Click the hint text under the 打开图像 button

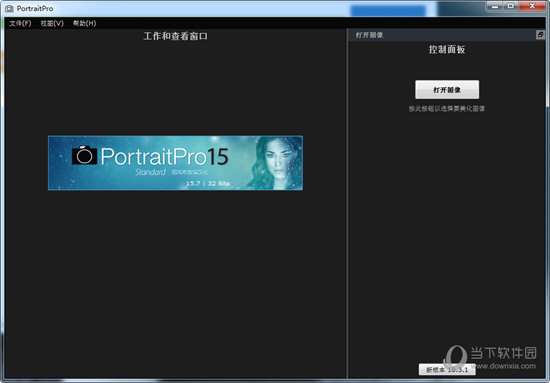coord(447,109)
